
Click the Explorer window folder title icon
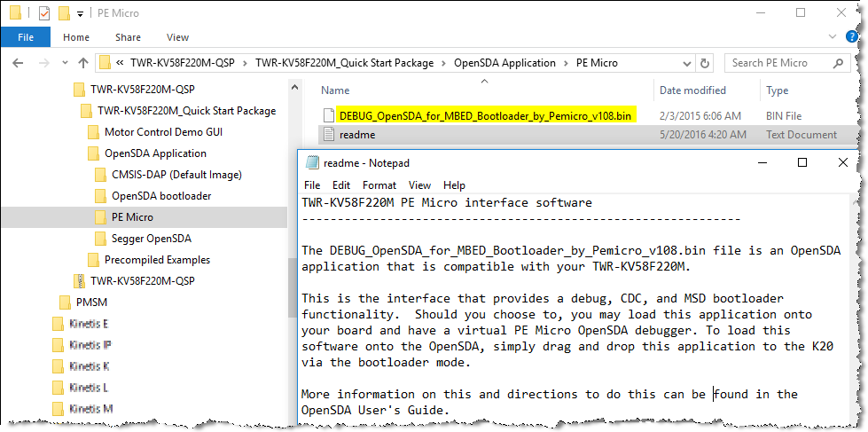click(x=16, y=12)
